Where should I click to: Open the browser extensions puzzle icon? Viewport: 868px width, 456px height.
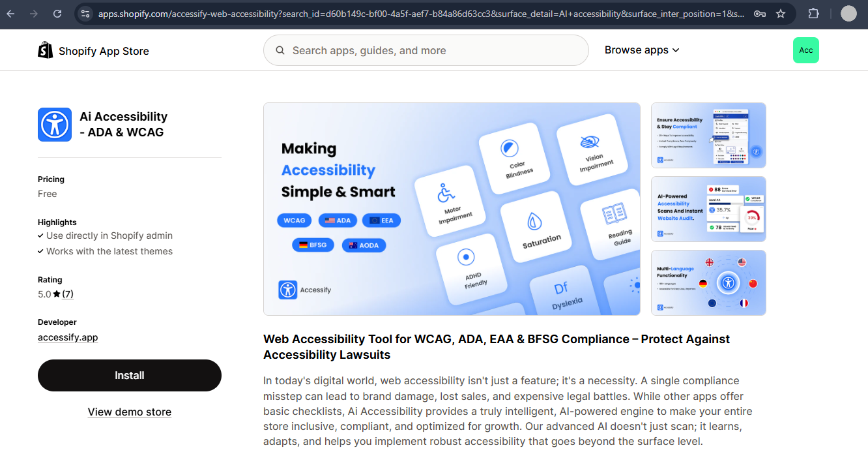click(813, 13)
